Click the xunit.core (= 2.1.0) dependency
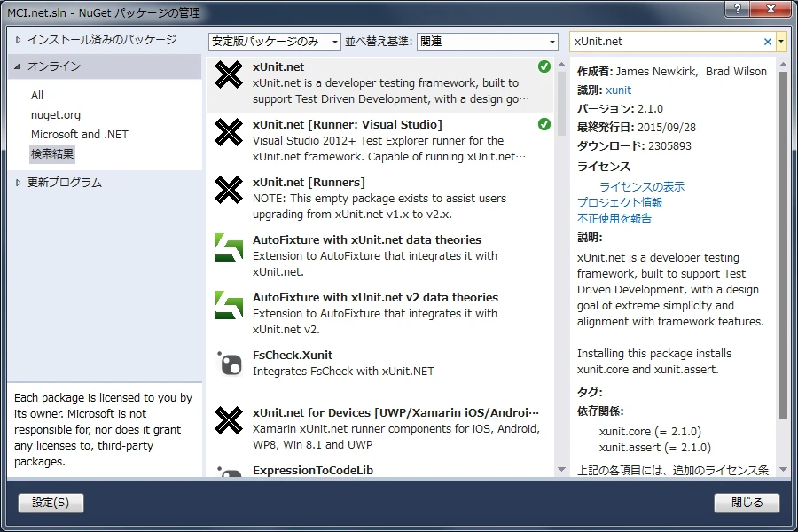 (x=650, y=432)
